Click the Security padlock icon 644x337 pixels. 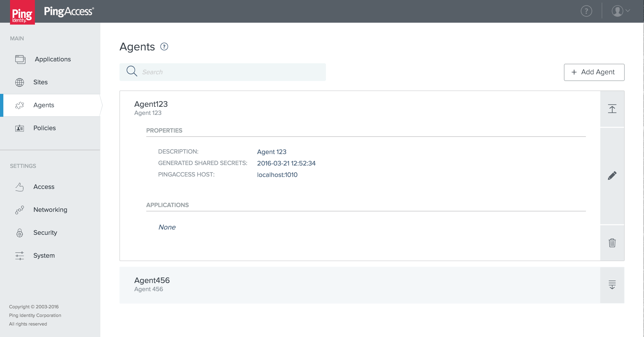pos(20,233)
